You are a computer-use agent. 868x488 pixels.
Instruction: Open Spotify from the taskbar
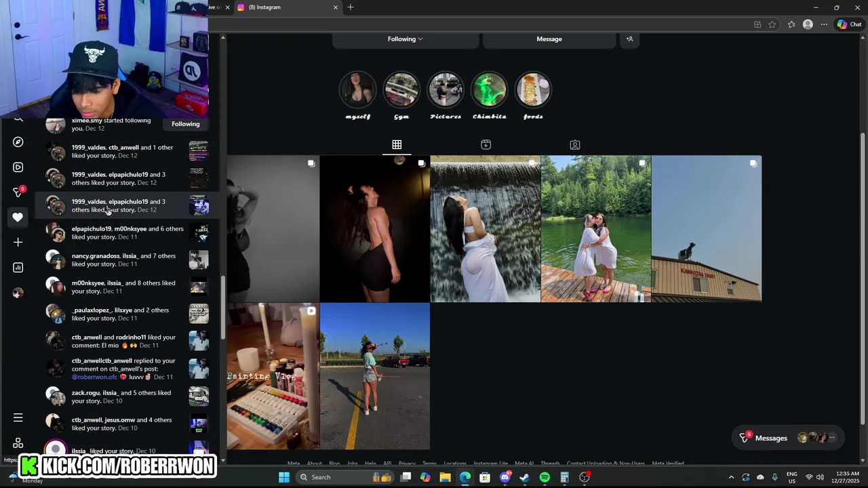point(545,477)
